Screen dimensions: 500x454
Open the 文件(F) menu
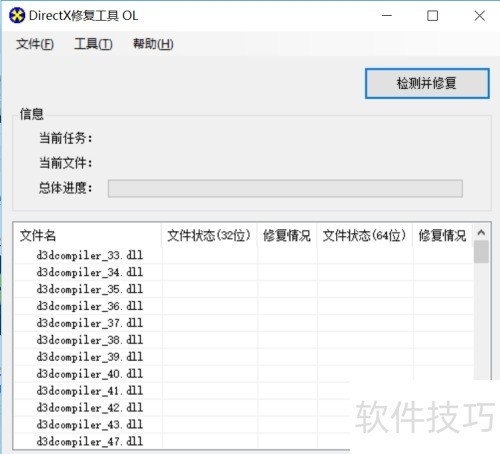coord(35,44)
